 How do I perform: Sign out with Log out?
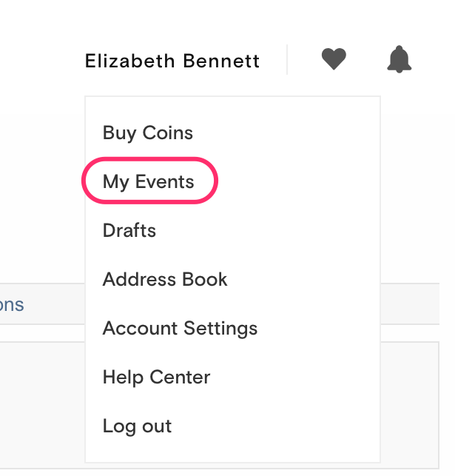pyautogui.click(x=137, y=426)
